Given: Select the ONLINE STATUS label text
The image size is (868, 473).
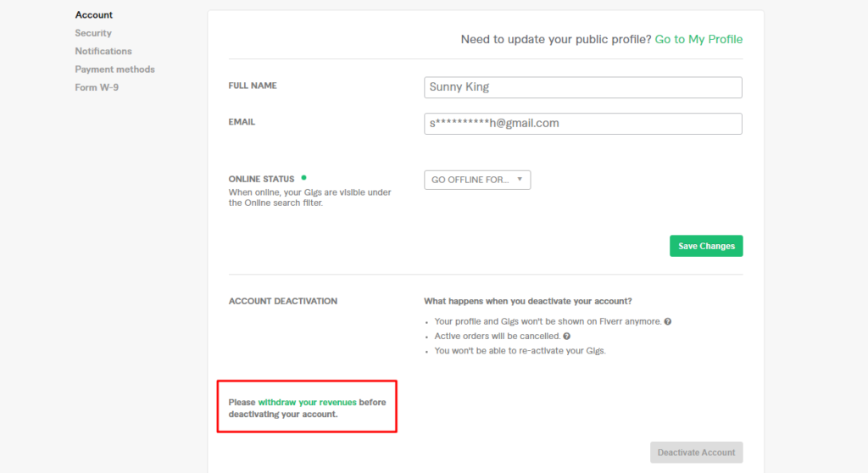Looking at the screenshot, I should [261, 180].
